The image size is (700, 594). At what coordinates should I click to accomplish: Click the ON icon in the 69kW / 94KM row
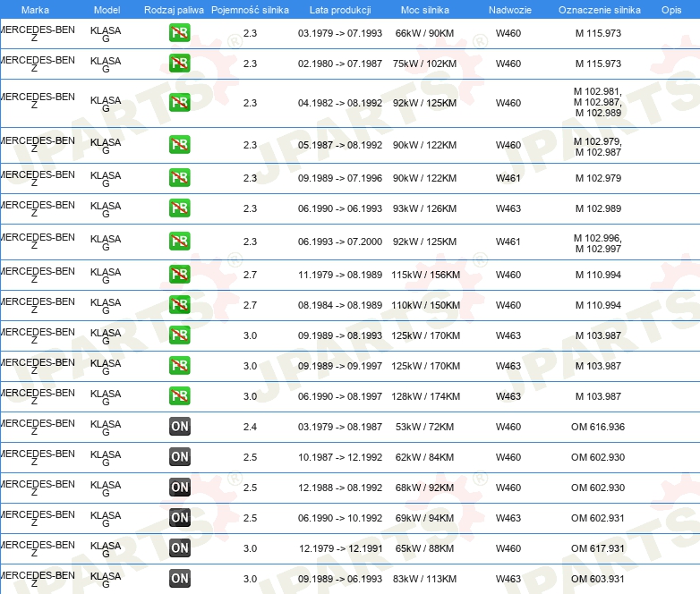[179, 518]
